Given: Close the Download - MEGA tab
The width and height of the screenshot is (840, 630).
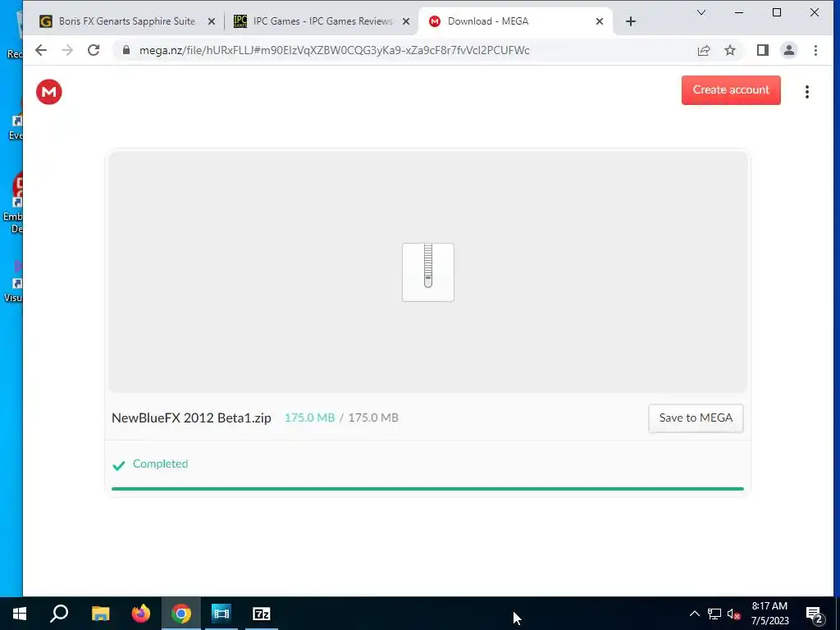Looking at the screenshot, I should 600,21.
